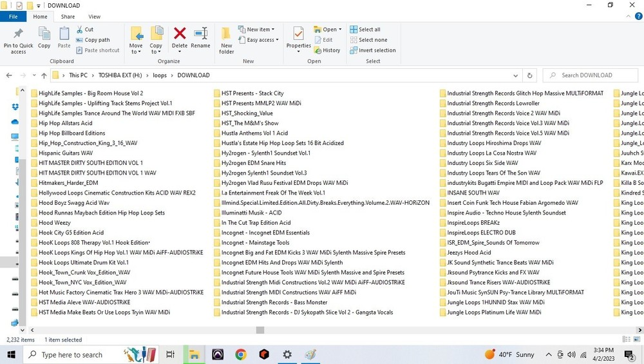
Task: Click This PC in address bar
Action: (78, 75)
